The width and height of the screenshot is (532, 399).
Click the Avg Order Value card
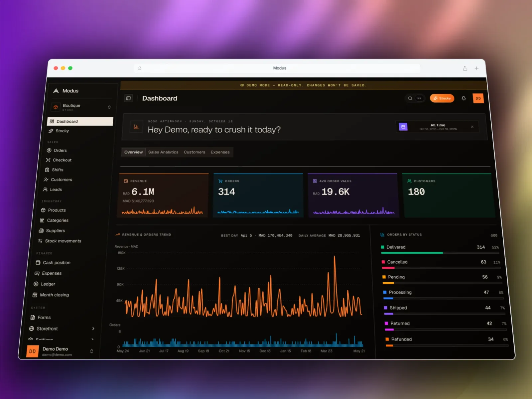point(353,196)
